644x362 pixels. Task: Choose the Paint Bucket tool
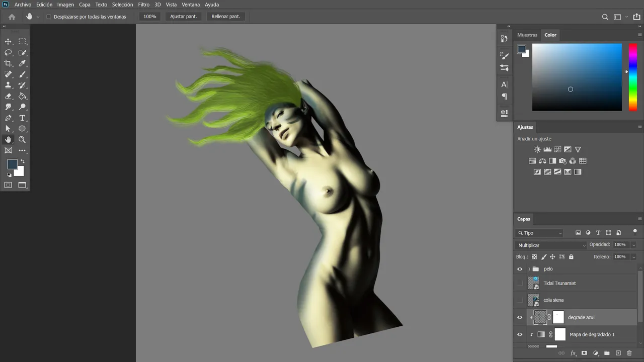point(22,96)
